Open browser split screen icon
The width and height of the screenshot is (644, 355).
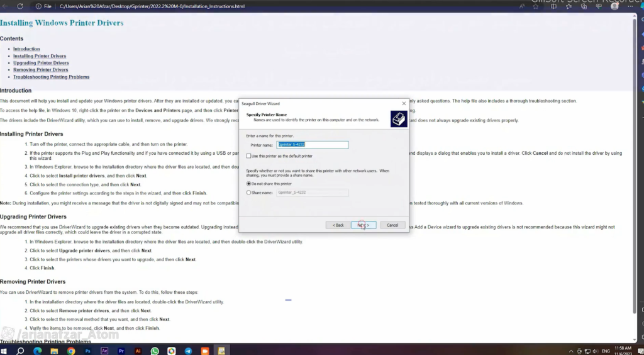(553, 6)
